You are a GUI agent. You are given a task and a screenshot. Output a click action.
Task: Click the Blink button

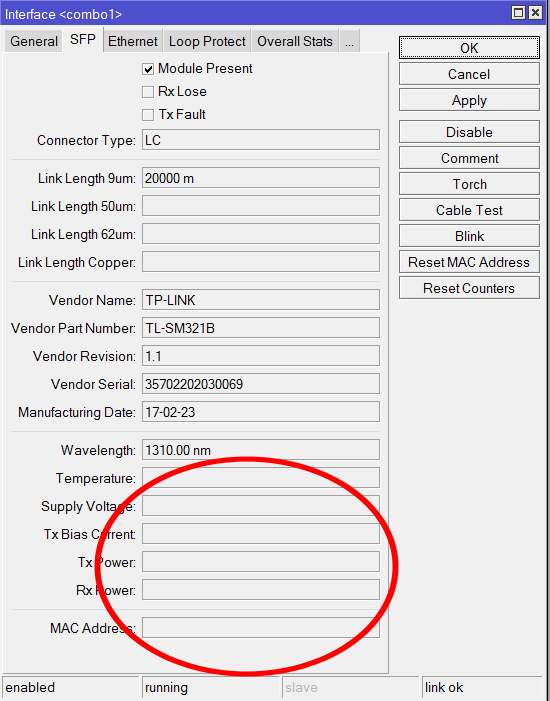[469, 236]
